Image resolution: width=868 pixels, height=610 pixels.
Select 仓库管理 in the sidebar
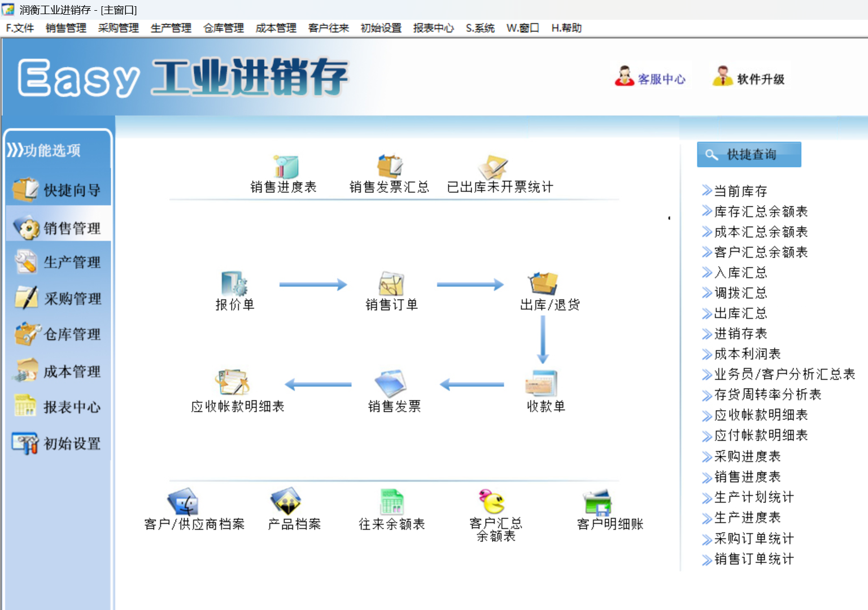pyautogui.click(x=58, y=334)
